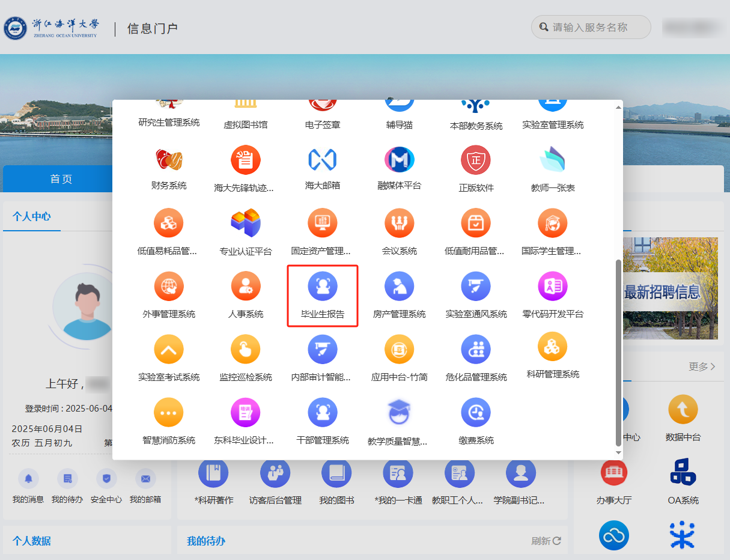Open 东科毕业设计 icon

pyautogui.click(x=246, y=413)
